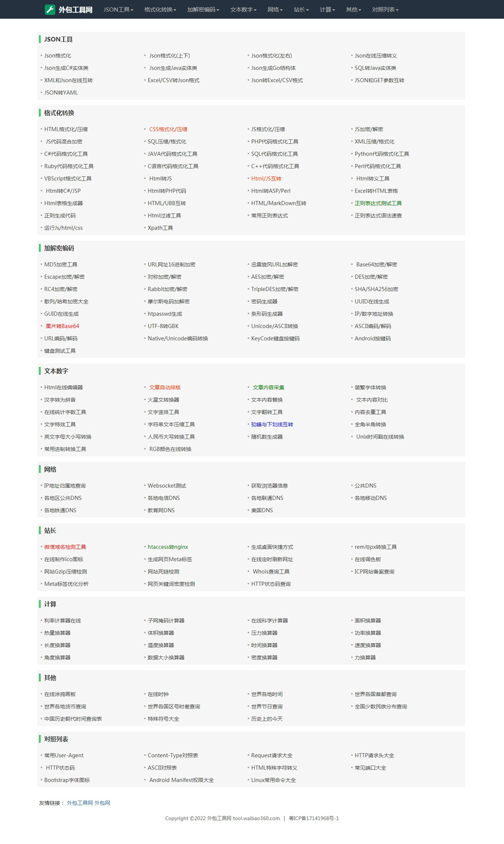Select the 图片转Base64 link

tap(62, 326)
